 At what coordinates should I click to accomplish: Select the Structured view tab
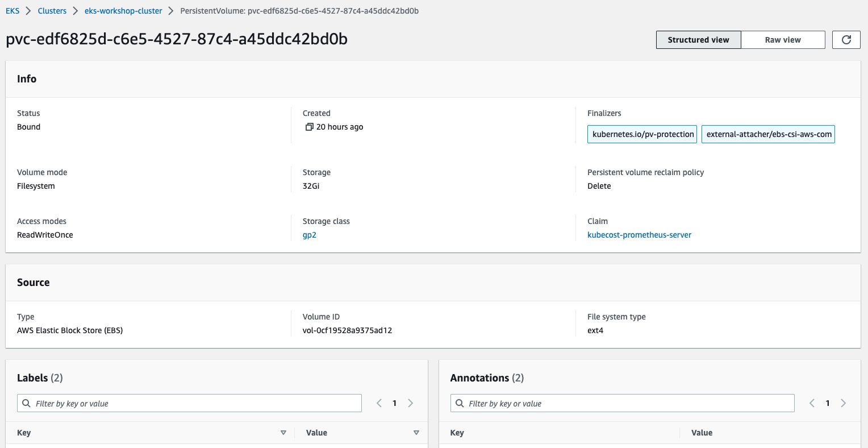(x=698, y=40)
